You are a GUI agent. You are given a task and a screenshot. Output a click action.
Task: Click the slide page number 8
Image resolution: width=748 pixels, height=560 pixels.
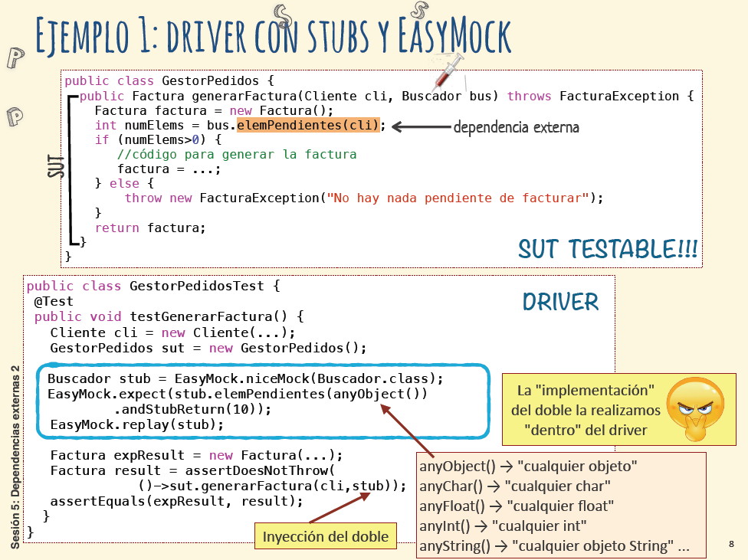(731, 544)
